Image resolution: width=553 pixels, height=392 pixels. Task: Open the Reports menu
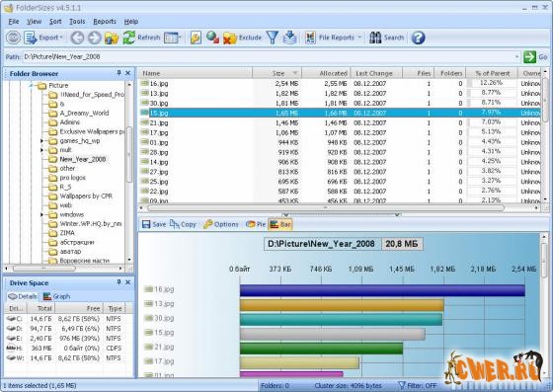click(105, 22)
